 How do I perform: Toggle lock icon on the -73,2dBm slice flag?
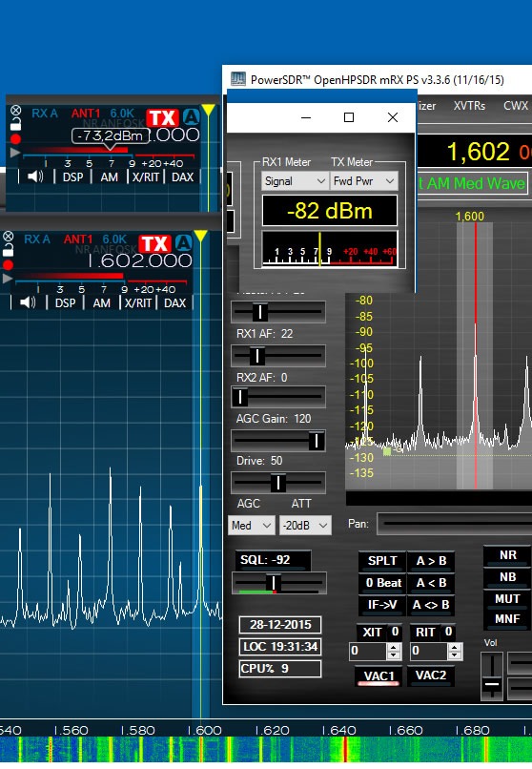pyautogui.click(x=15, y=124)
